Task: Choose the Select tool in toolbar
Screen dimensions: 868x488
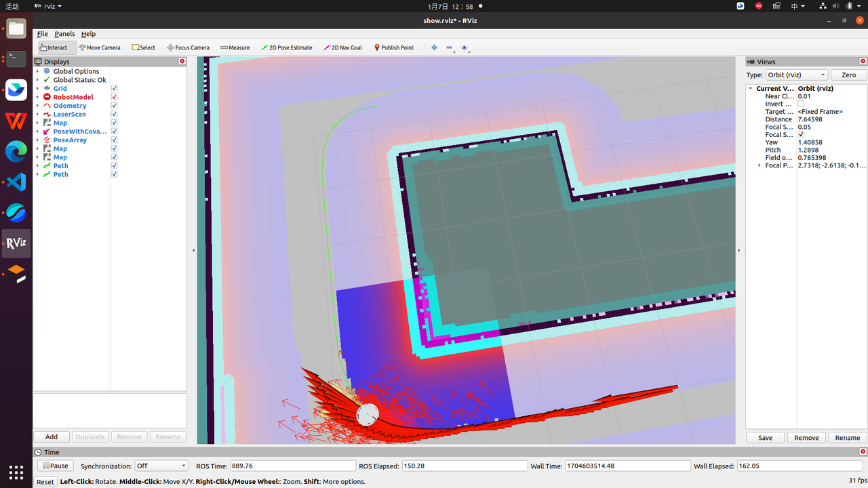Action: pyautogui.click(x=144, y=47)
